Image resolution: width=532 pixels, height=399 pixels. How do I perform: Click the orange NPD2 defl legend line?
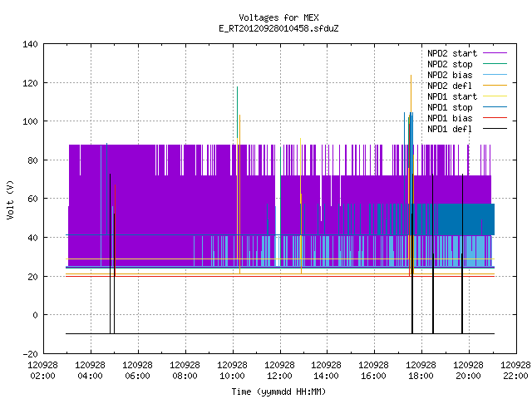(x=495, y=86)
